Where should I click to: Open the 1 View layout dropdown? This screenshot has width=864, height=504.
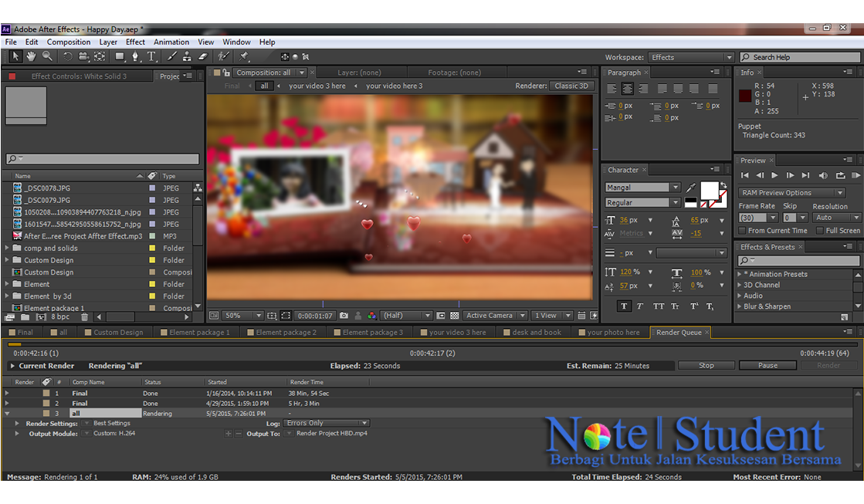[x=552, y=316]
